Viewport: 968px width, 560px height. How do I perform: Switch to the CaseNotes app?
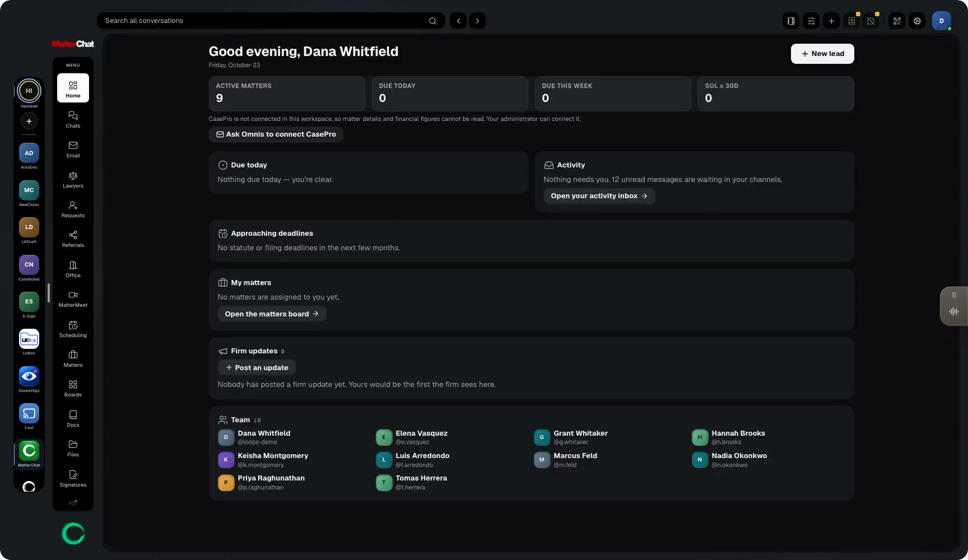click(29, 264)
